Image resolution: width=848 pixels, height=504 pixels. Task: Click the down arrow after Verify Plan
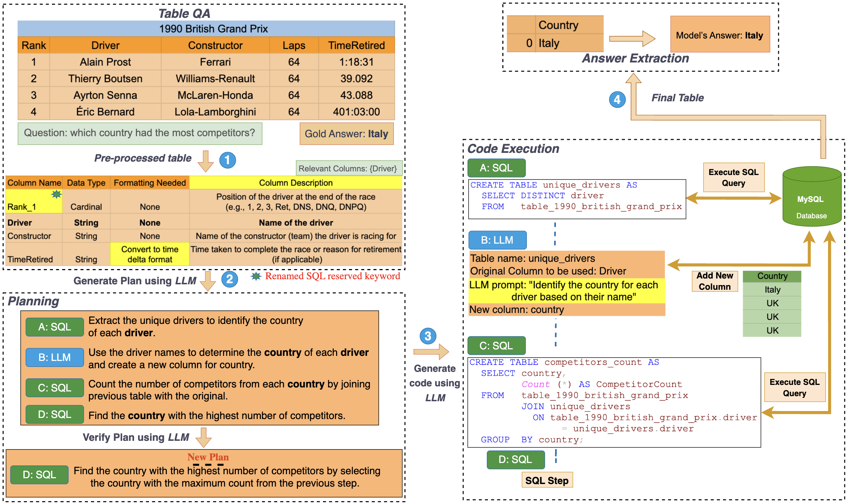[203, 437]
